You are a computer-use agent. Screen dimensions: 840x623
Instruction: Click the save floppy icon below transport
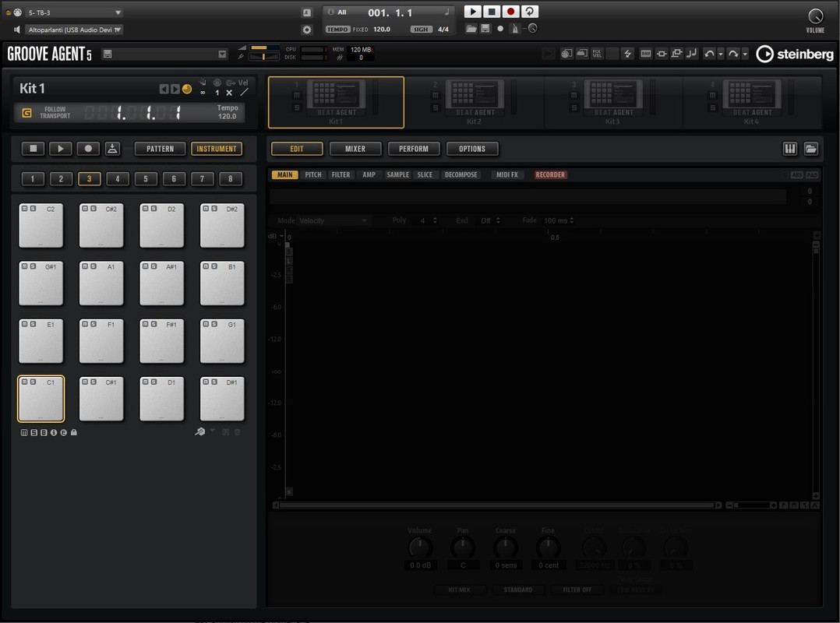[x=485, y=28]
